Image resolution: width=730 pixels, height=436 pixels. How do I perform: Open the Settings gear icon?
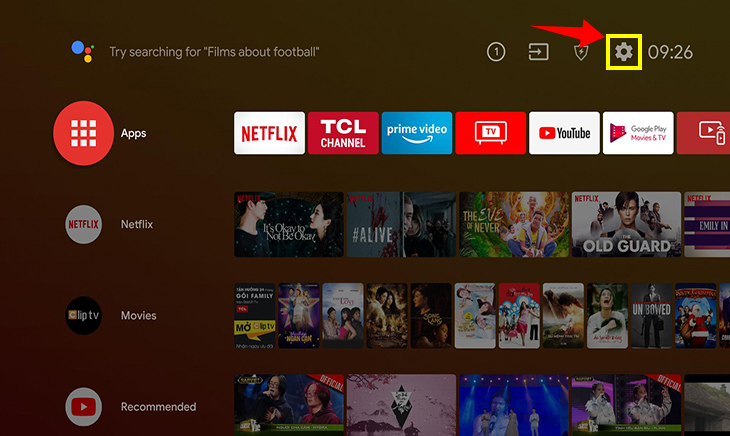tap(623, 52)
